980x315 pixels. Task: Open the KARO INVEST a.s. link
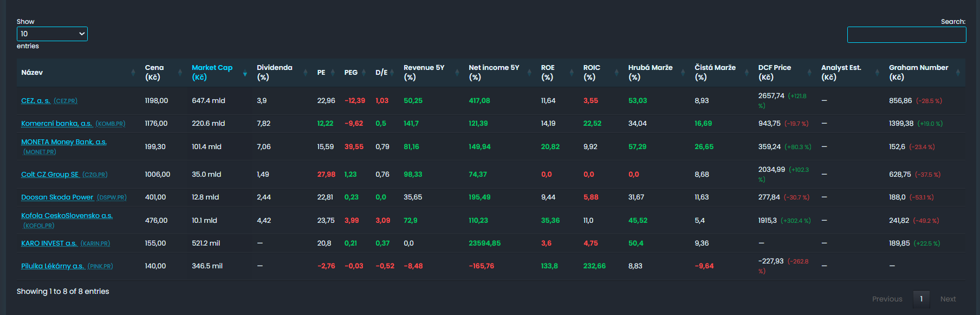tap(49, 243)
